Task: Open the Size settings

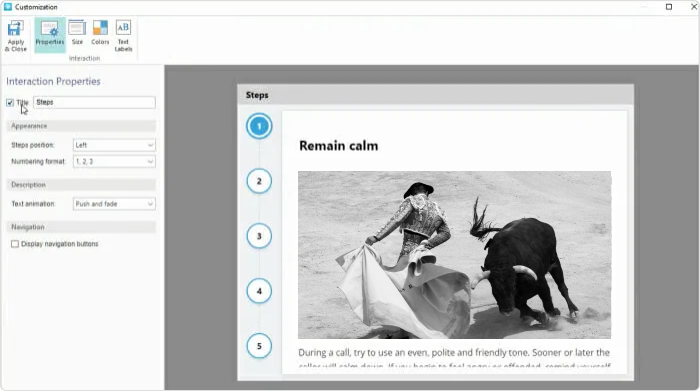Action: click(x=77, y=33)
